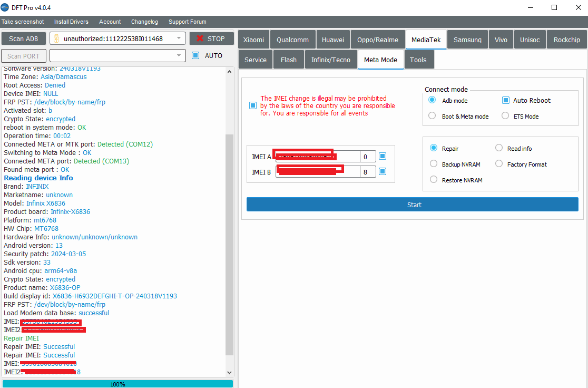The height and width of the screenshot is (388, 588).
Task: Click the IMEI A check digit box
Action: [368, 157]
